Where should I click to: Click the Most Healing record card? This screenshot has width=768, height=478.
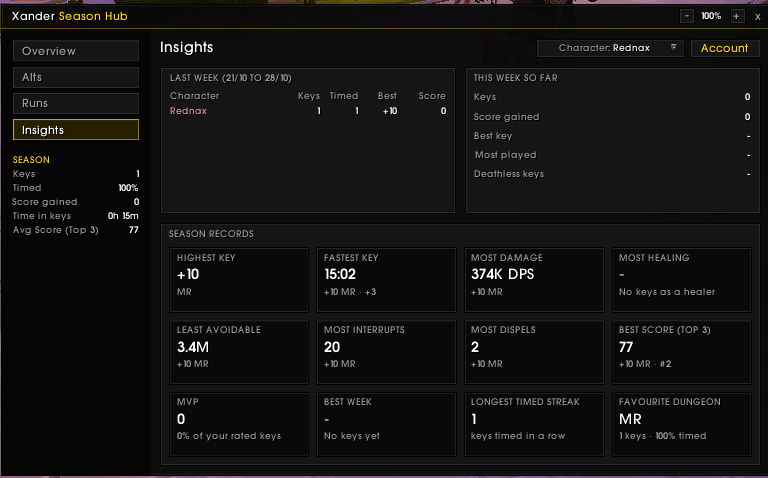pos(681,280)
